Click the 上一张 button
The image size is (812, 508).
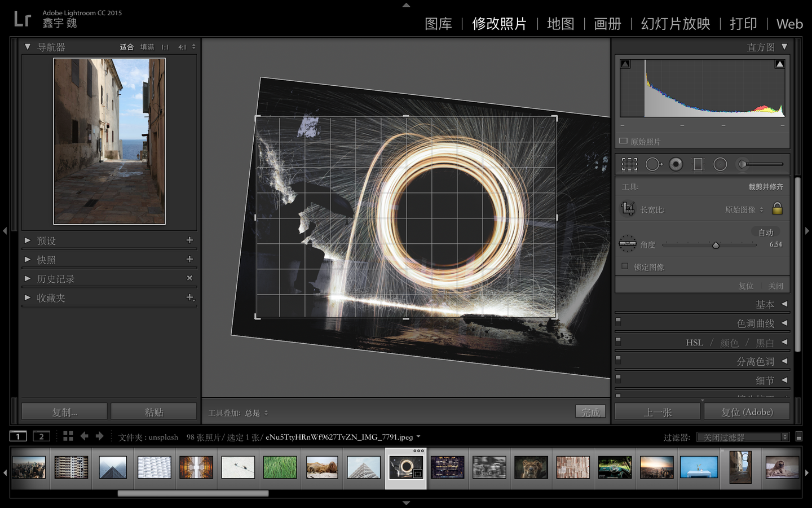[x=657, y=412]
